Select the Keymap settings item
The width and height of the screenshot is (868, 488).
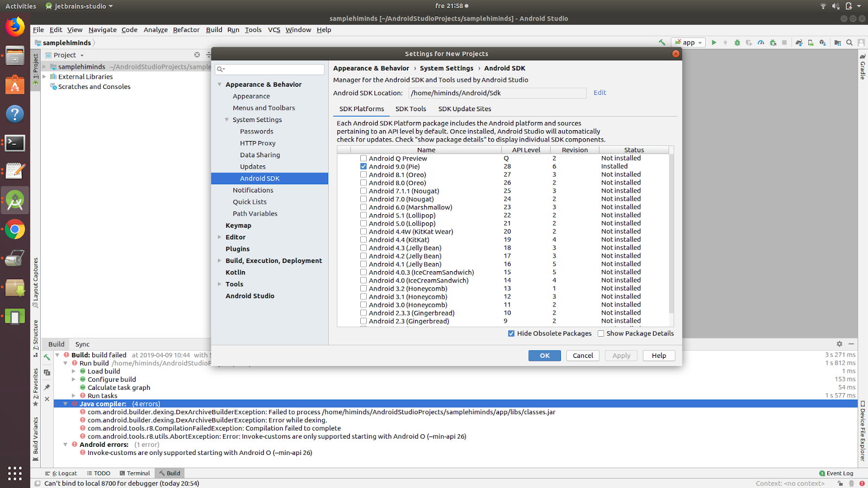[238, 226]
